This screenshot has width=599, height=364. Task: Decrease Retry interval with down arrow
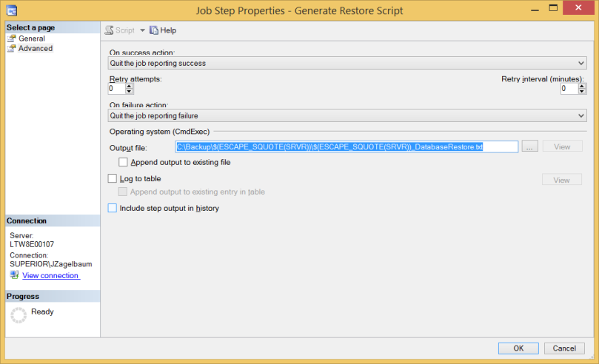(582, 91)
